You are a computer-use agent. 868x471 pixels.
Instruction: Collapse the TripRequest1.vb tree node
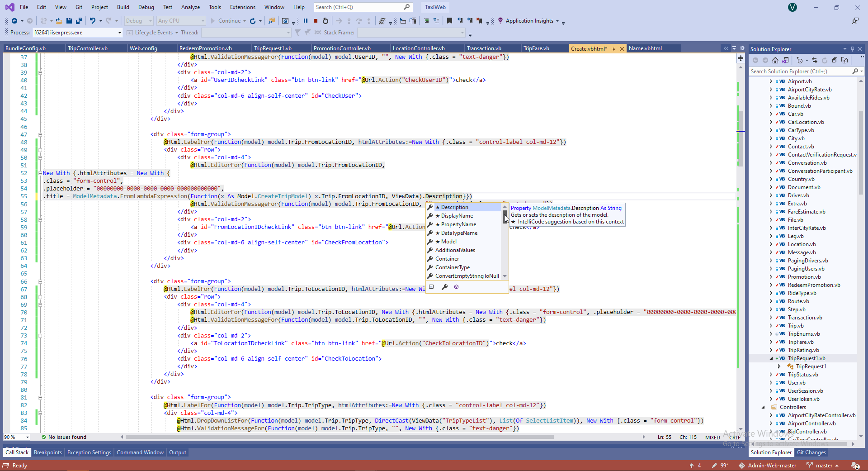pyautogui.click(x=771, y=358)
